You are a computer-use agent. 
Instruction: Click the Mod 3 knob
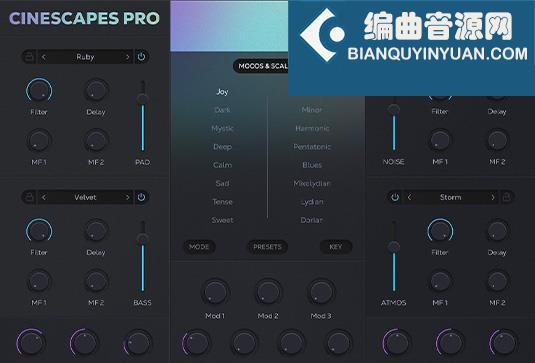pyautogui.click(x=321, y=292)
